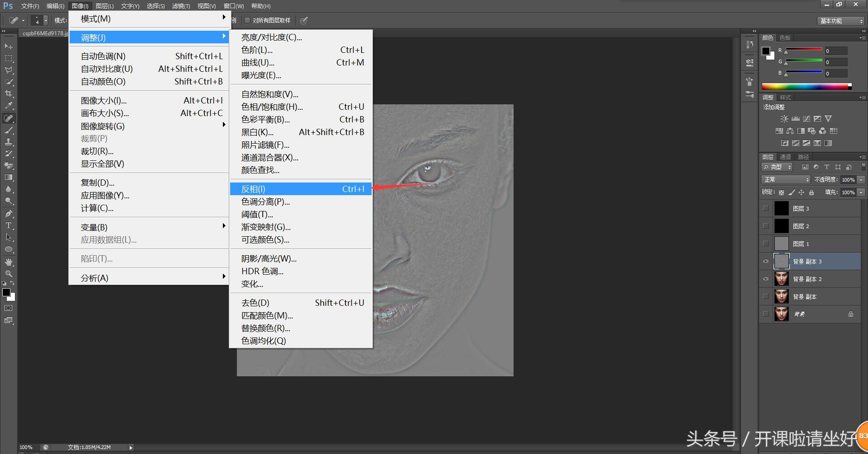The height and width of the screenshot is (454, 868).
Task: Open the 模式(M) submenu
Action: 149,19
